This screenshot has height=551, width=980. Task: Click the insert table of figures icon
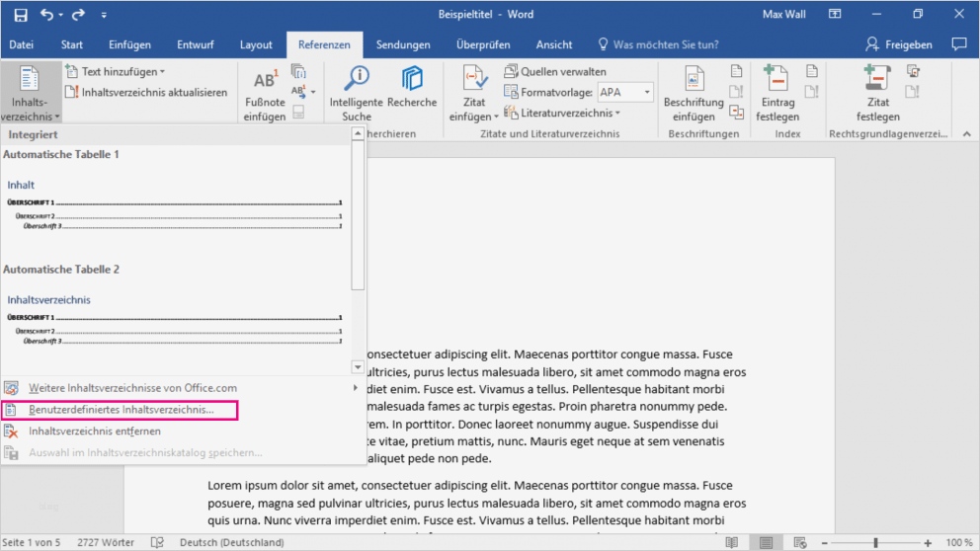coord(736,71)
